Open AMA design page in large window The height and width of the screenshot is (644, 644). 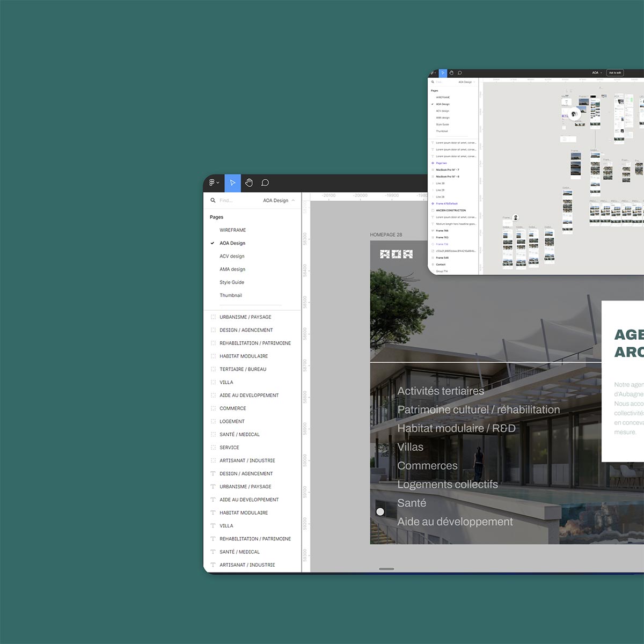(232, 269)
